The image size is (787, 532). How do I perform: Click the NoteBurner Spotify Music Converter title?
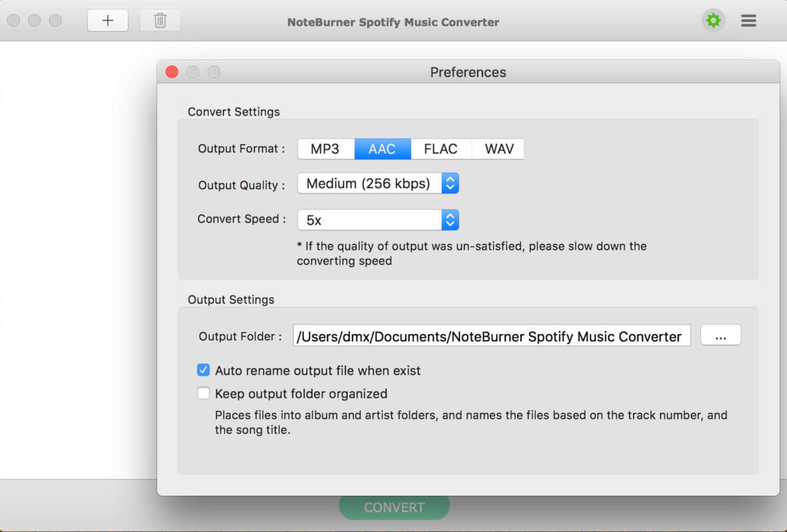393,22
